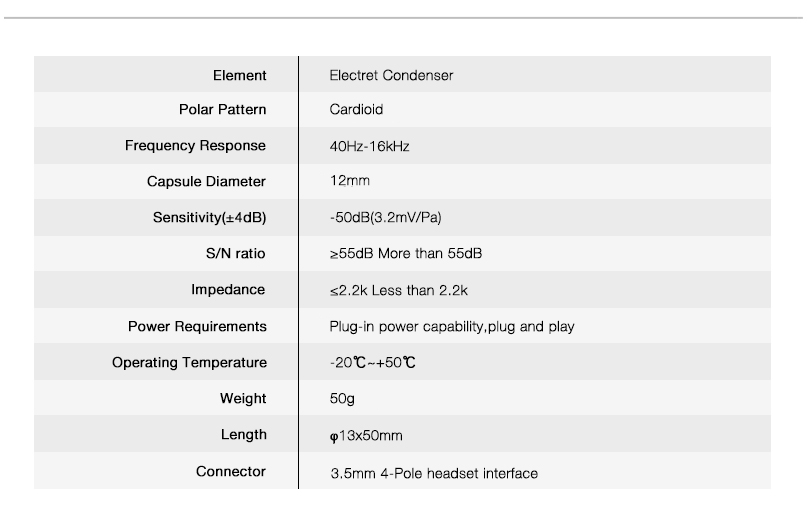Select the Plug-in power capability text
This screenshot has height=516, width=811.
(x=407, y=327)
